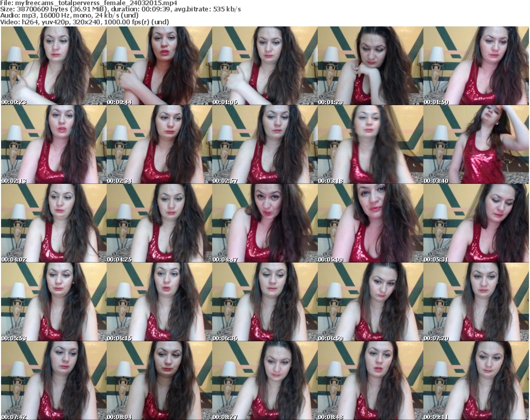Select the frame at 00:04:02

point(53,223)
